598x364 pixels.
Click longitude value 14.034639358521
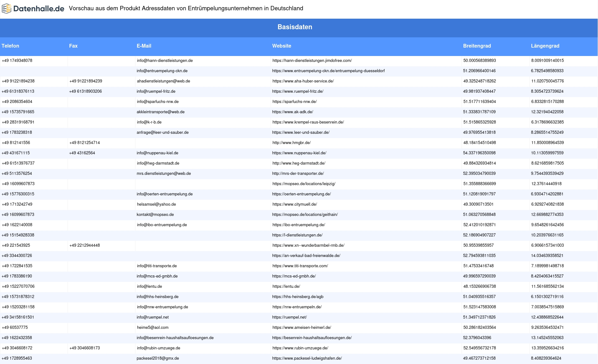(x=547, y=256)
